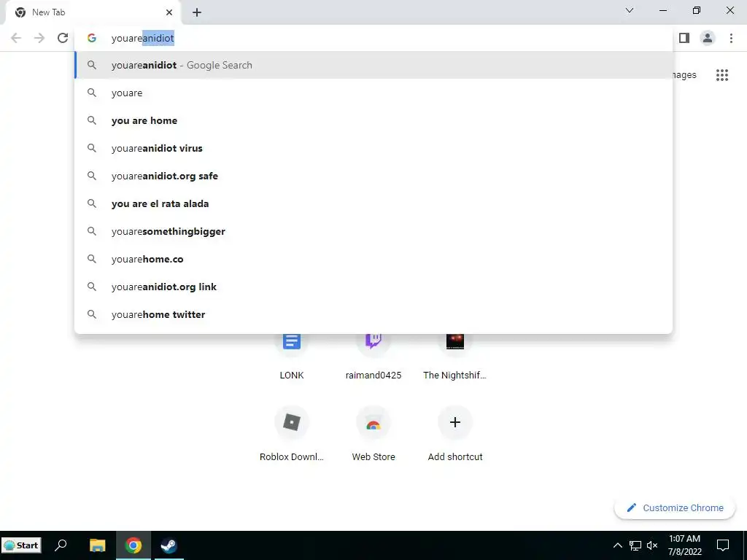Choose 'youareanidiot.org safe' suggestion
This screenshot has height=560, width=747.
(374, 176)
